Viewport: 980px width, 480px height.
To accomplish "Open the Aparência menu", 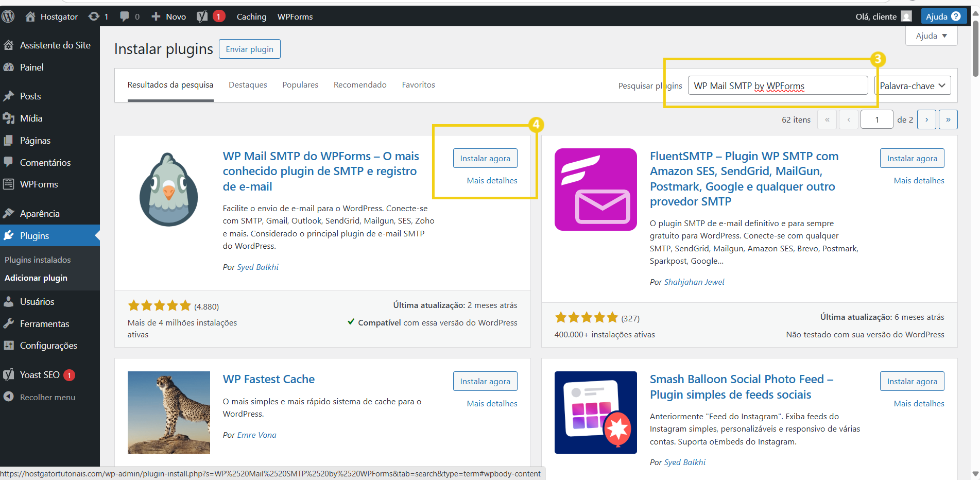I will pyautogui.click(x=50, y=214).
